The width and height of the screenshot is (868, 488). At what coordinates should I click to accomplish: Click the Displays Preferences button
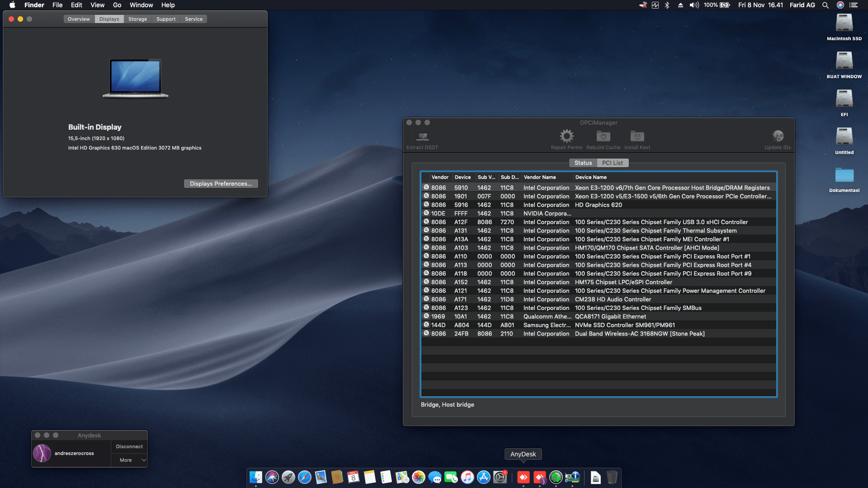click(x=221, y=183)
